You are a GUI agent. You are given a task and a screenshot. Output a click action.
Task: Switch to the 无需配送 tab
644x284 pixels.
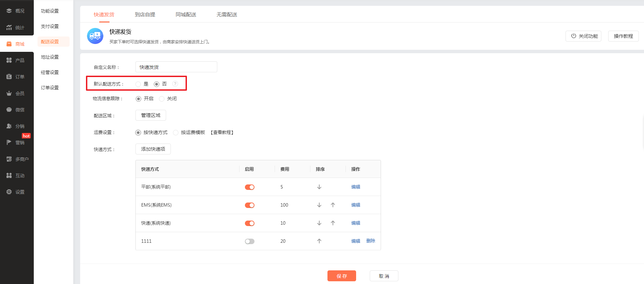coord(227,15)
